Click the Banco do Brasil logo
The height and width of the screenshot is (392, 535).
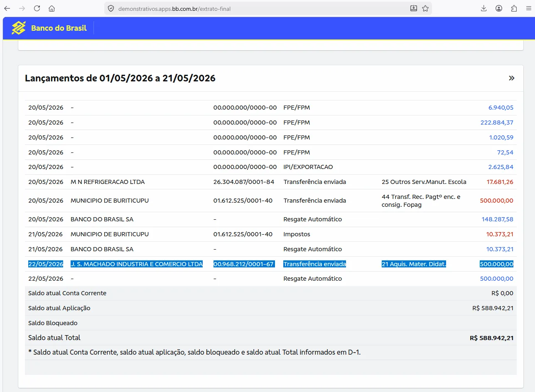(49, 28)
